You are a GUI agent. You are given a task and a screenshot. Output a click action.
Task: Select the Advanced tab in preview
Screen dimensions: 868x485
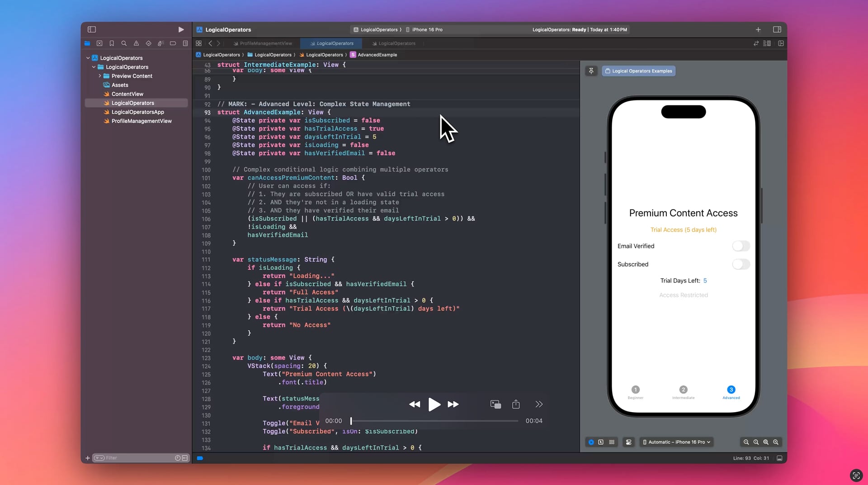point(731,392)
